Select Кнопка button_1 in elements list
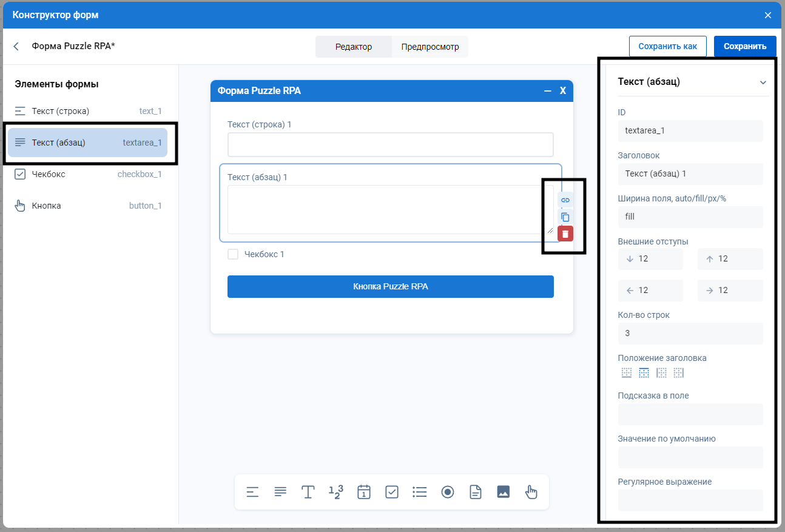This screenshot has height=532, width=785. pyautogui.click(x=88, y=206)
